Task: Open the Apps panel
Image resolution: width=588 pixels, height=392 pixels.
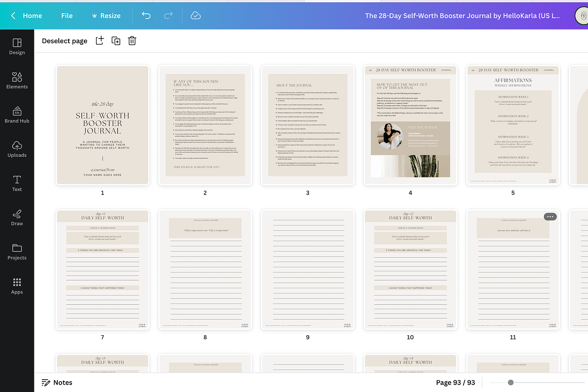Action: point(17,287)
